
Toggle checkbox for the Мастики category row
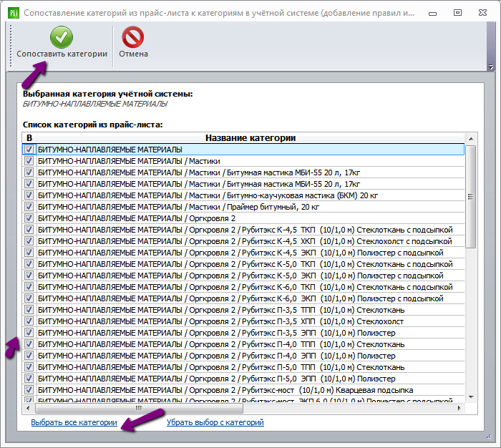(29, 161)
